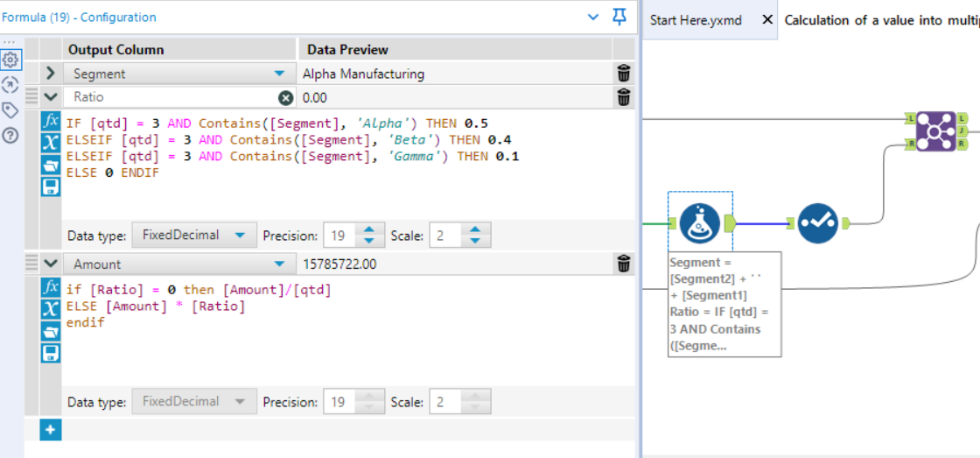Select the Formula tool on the canvas
The height and width of the screenshot is (458, 980).
pos(699,223)
